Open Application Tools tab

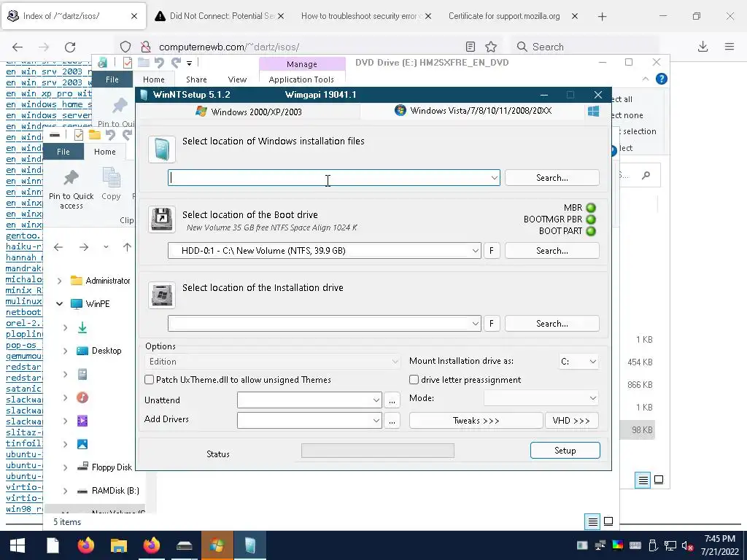[x=301, y=79]
